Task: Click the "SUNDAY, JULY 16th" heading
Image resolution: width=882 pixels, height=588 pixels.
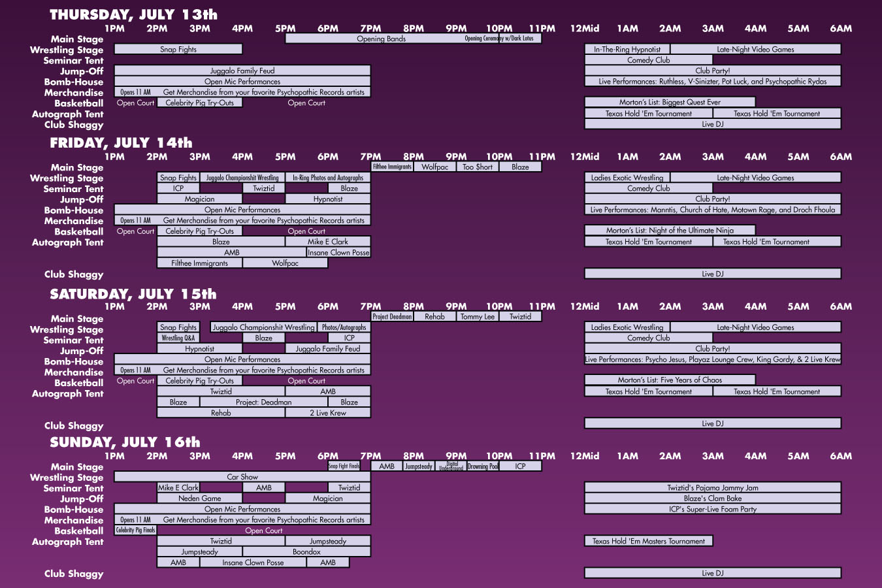Action: [125, 442]
